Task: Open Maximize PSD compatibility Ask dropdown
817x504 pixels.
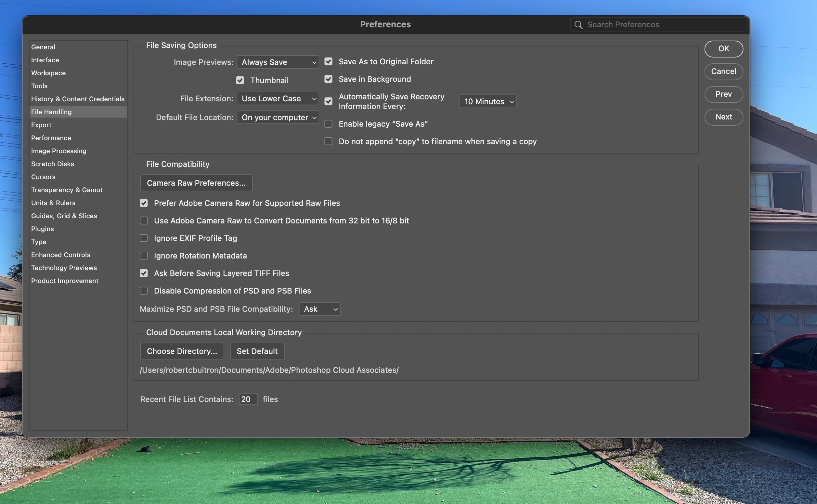Action: (x=319, y=309)
